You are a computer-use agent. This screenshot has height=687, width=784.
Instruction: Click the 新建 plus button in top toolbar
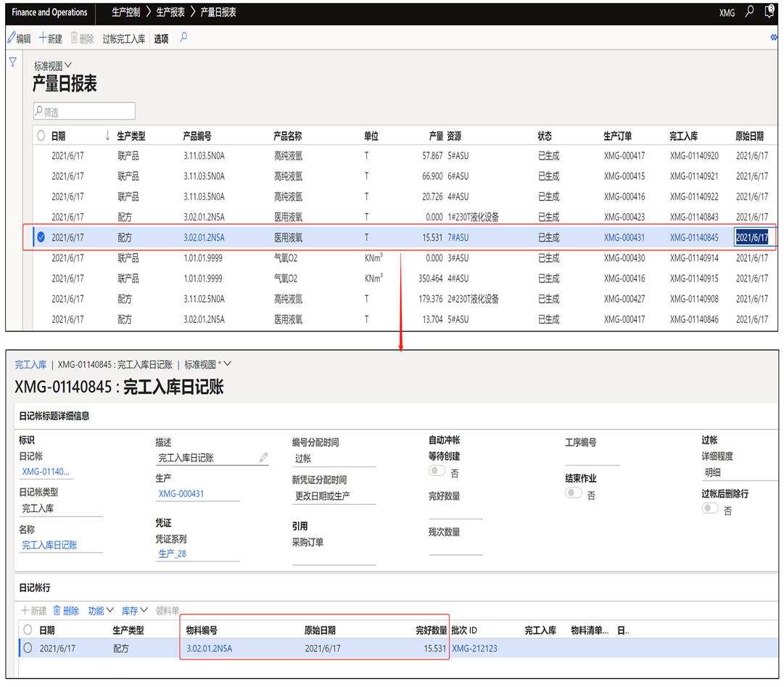pos(51,38)
